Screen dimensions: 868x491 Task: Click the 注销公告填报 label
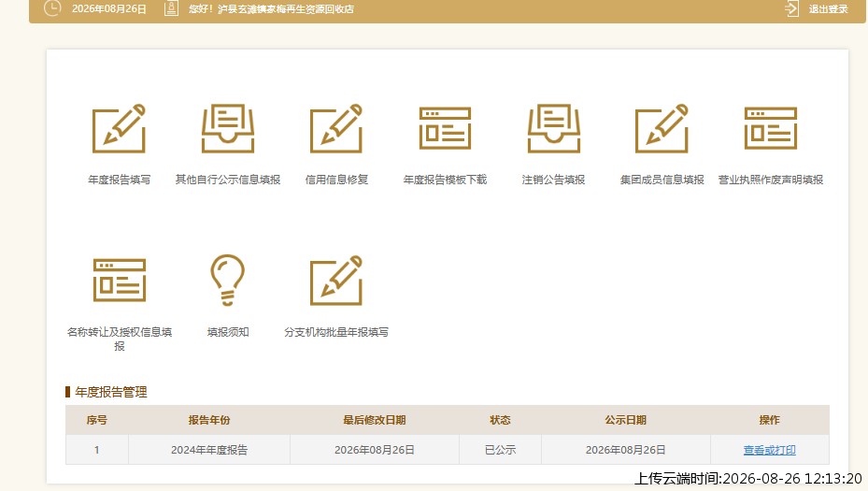click(x=553, y=180)
